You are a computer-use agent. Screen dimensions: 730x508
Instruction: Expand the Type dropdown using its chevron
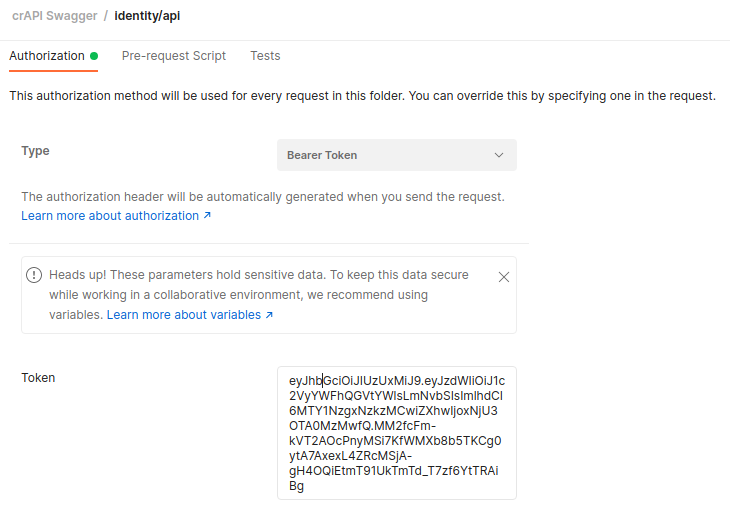coord(500,155)
